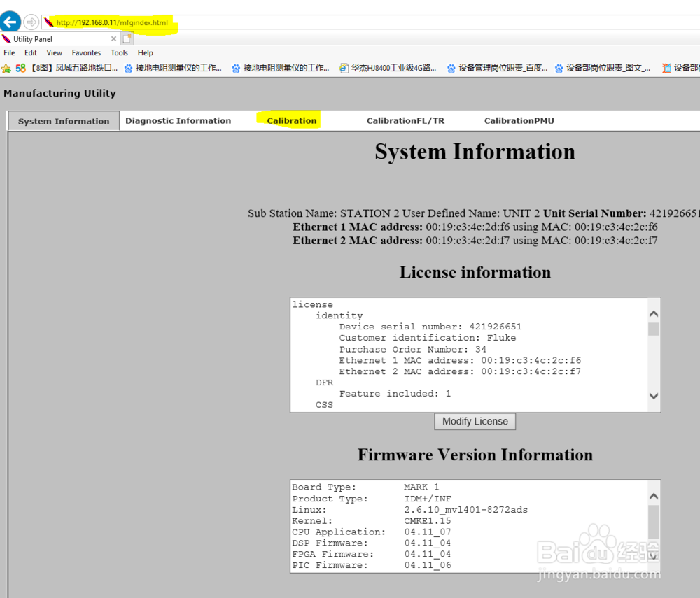Click the License information heading
Image resolution: width=700 pixels, height=598 pixels.
[475, 273]
